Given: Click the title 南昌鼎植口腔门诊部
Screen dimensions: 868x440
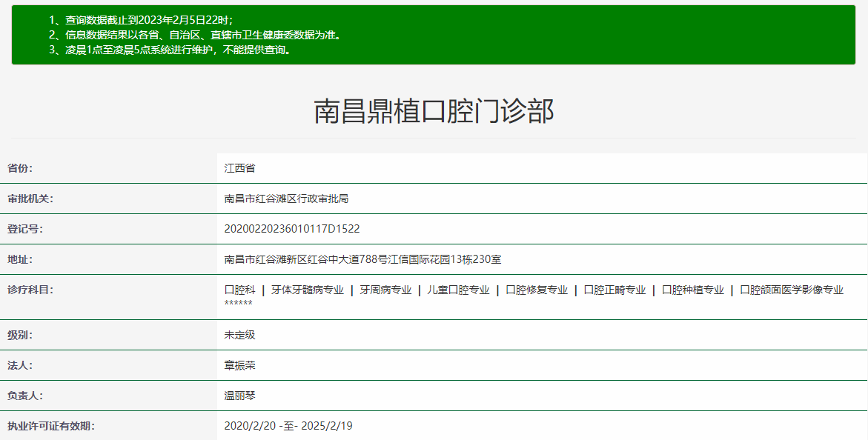Looking at the screenshot, I should pos(434,110).
